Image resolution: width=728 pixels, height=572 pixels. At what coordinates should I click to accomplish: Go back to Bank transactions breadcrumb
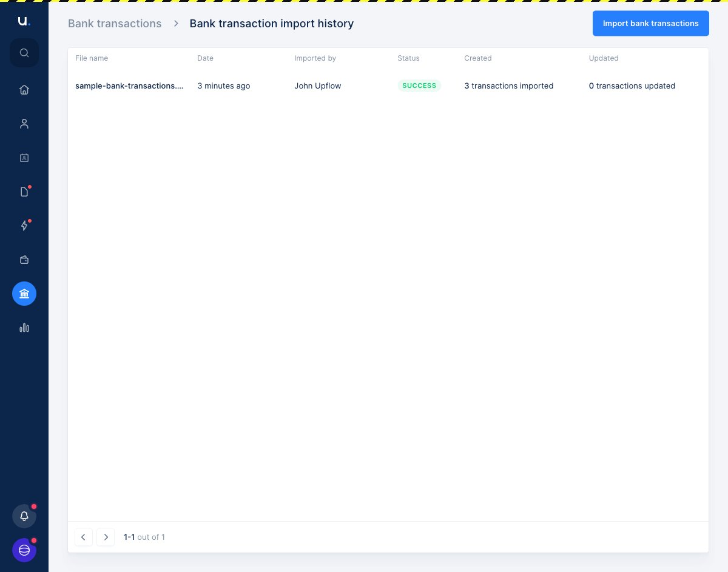point(115,24)
